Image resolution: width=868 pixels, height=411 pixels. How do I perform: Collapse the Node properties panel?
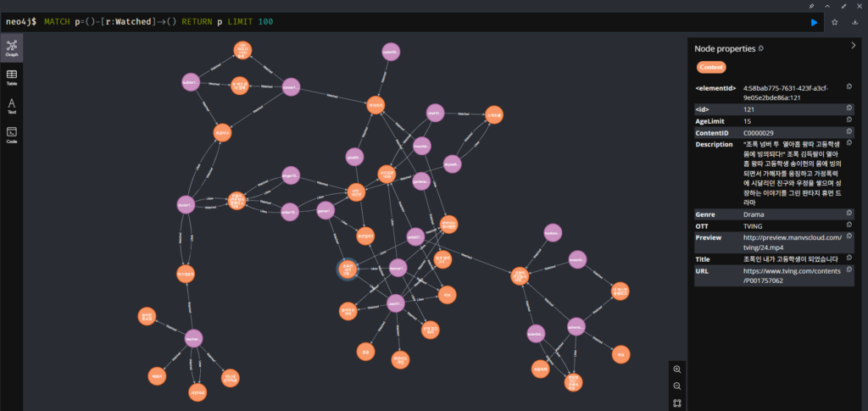click(x=854, y=46)
